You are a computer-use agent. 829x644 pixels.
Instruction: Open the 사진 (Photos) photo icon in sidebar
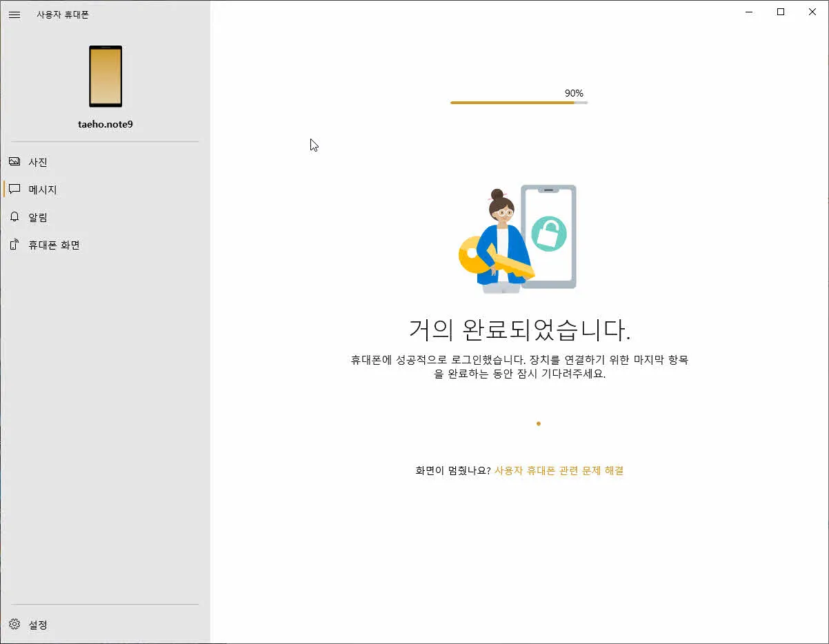(14, 161)
